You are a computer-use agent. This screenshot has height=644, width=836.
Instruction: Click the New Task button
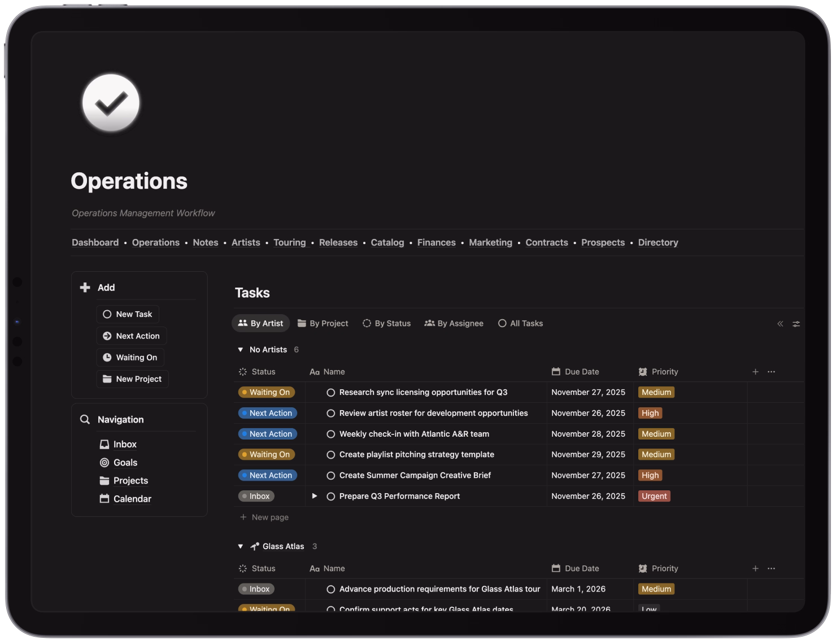[128, 314]
